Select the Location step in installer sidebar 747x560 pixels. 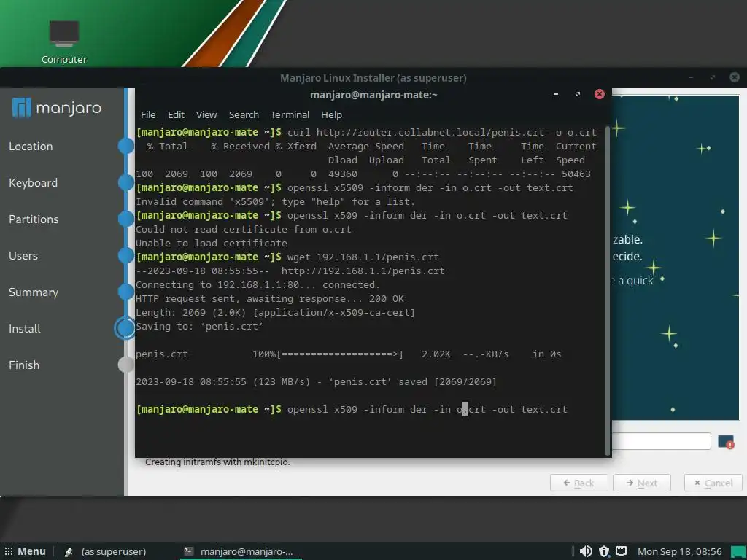31,146
